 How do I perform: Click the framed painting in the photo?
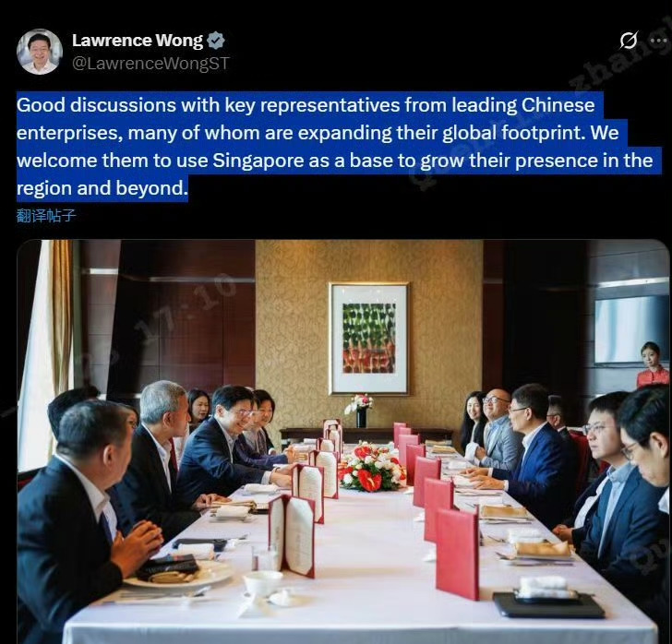pos(369,338)
